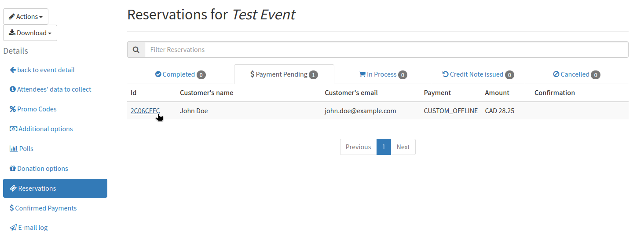Click the gift icon beside Donation options
The width and height of the screenshot is (644, 240).
click(x=13, y=168)
